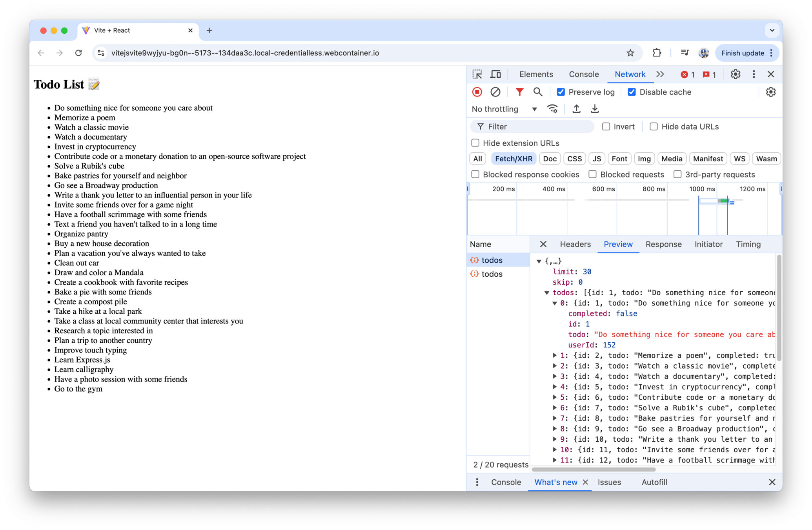
Task: Collapse the todos array in preview
Action: click(547, 292)
